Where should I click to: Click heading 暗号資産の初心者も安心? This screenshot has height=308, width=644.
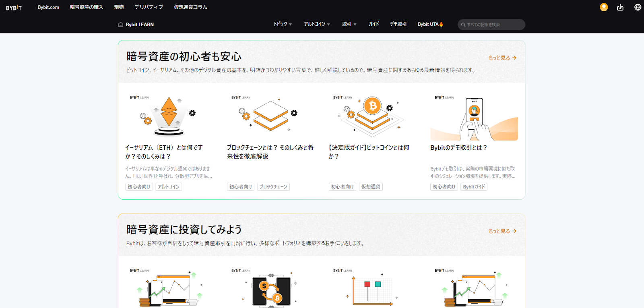184,56
